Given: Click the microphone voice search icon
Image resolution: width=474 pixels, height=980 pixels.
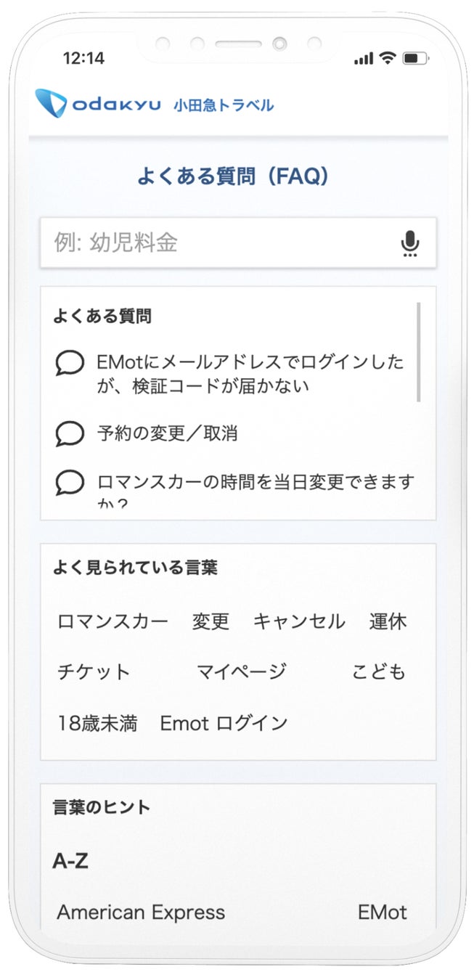Looking at the screenshot, I should tap(410, 243).
